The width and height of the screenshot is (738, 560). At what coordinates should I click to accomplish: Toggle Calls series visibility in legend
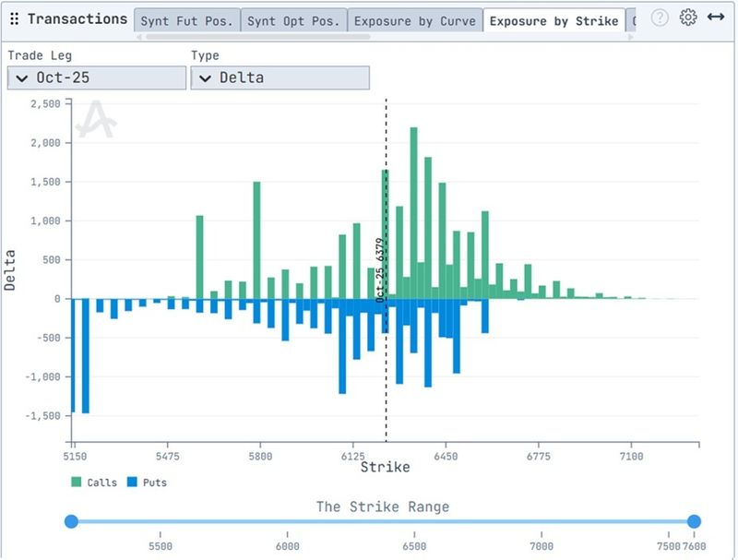(x=99, y=482)
